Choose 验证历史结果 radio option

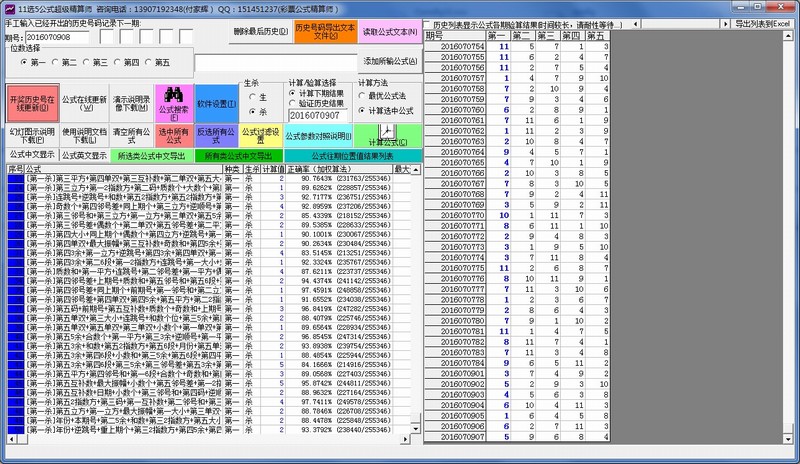tap(294, 103)
